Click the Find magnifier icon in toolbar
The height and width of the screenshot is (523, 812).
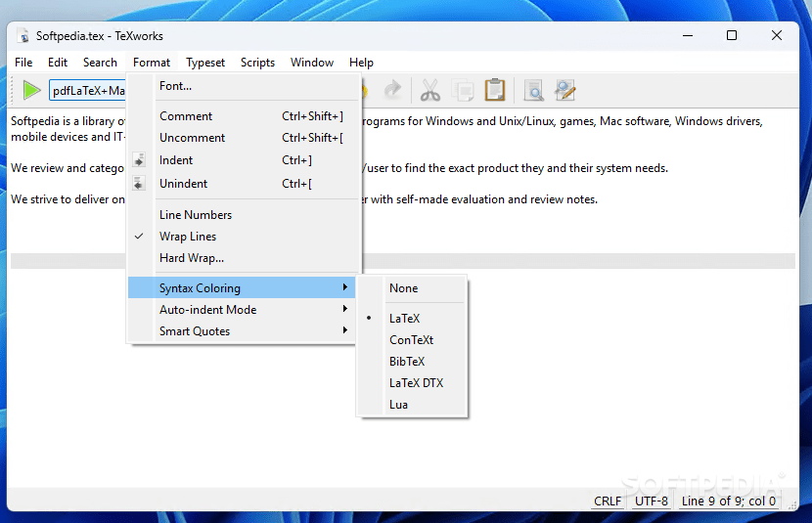click(x=533, y=91)
